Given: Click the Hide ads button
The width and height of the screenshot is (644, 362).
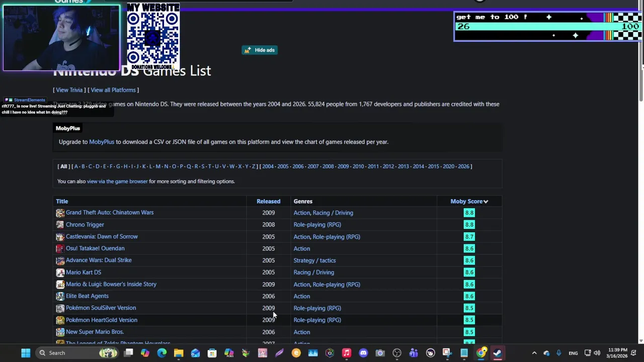Looking at the screenshot, I should click(260, 50).
